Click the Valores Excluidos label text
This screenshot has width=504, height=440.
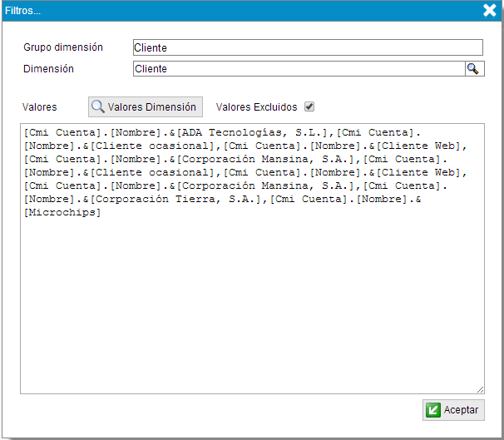pos(255,107)
